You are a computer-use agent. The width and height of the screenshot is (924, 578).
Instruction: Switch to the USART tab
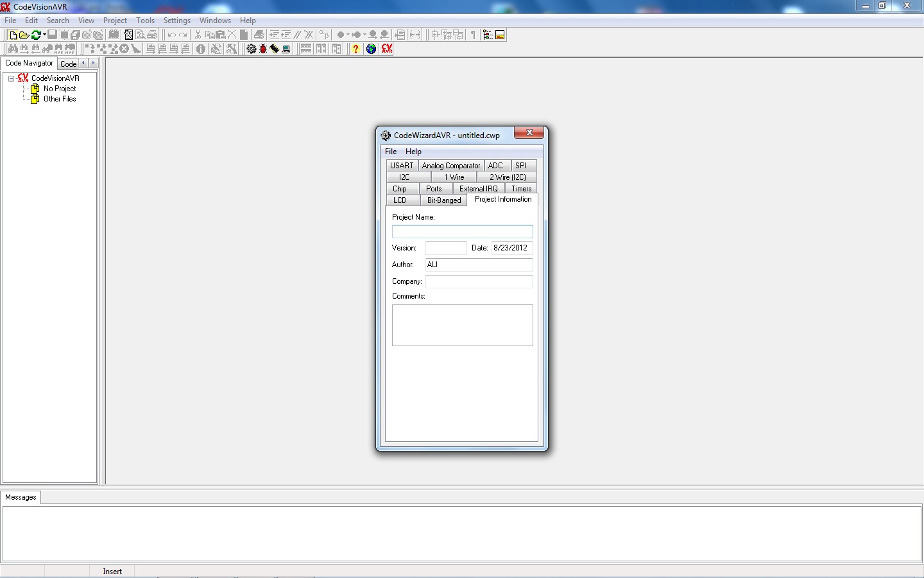pos(402,166)
